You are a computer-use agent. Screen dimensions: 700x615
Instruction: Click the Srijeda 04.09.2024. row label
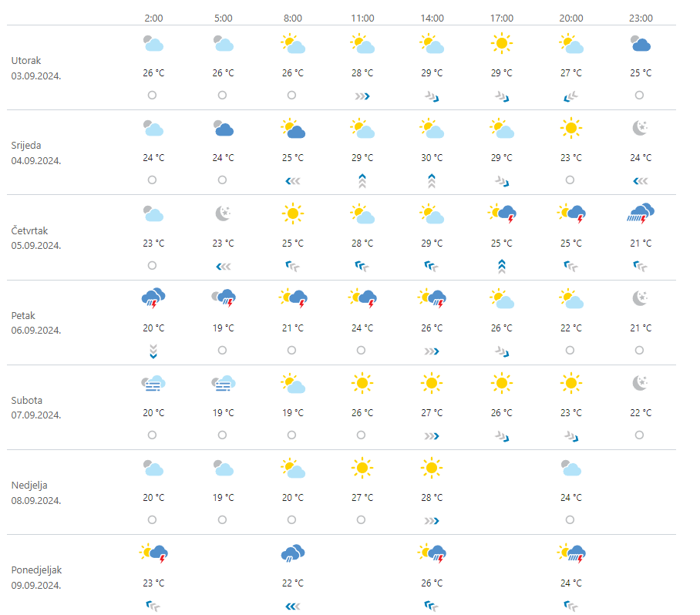36,153
